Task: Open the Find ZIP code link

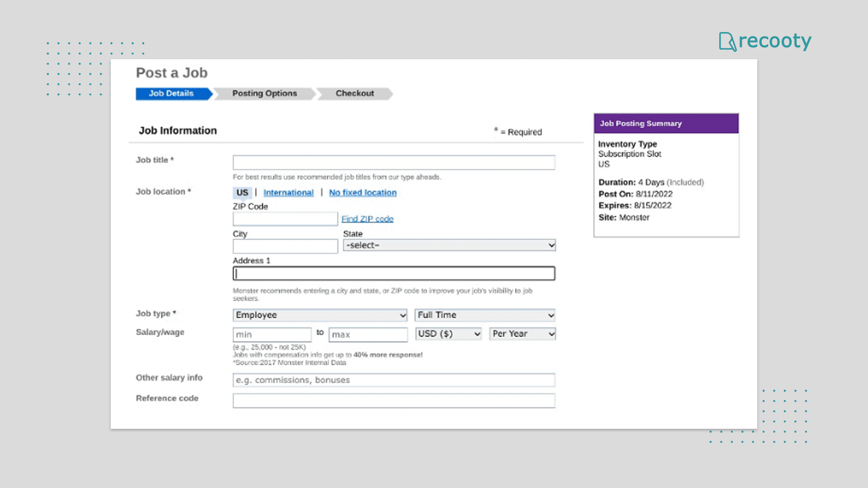Action: [x=367, y=219]
